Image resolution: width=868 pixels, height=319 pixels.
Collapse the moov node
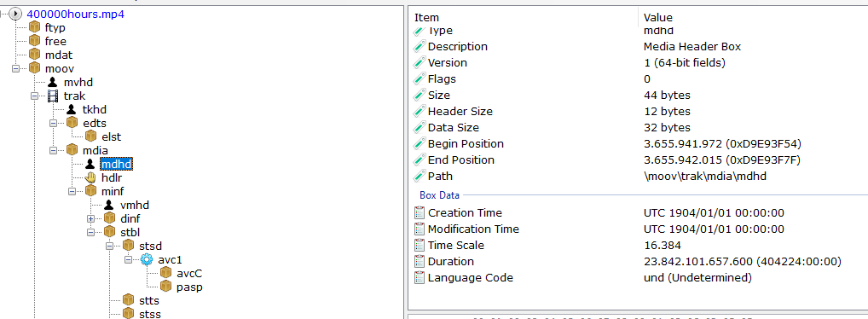[x=15, y=69]
